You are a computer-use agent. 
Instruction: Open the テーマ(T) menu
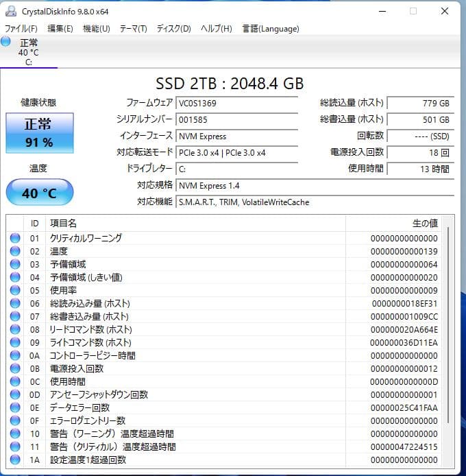click(133, 29)
